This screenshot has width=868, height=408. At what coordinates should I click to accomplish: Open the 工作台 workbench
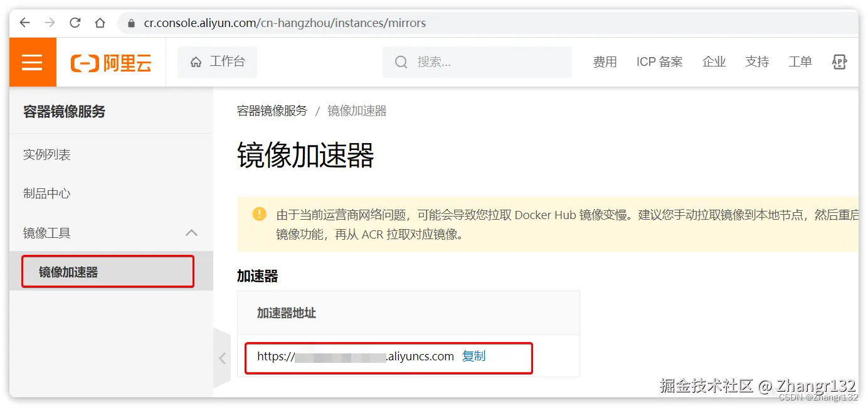click(x=217, y=62)
